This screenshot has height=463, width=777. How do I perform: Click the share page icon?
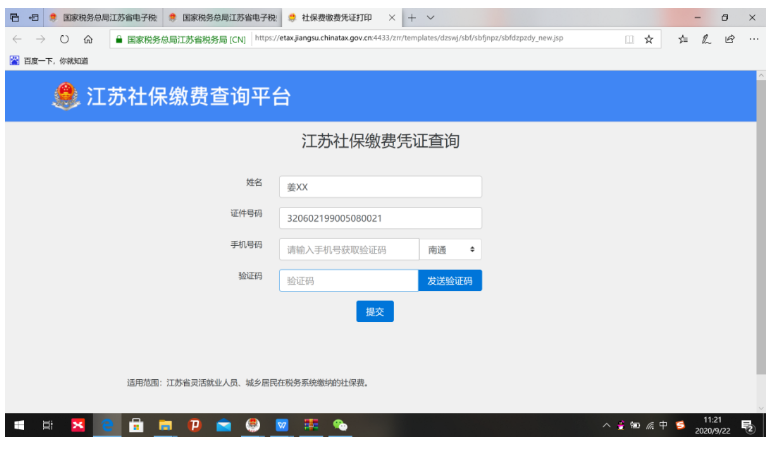tap(729, 39)
